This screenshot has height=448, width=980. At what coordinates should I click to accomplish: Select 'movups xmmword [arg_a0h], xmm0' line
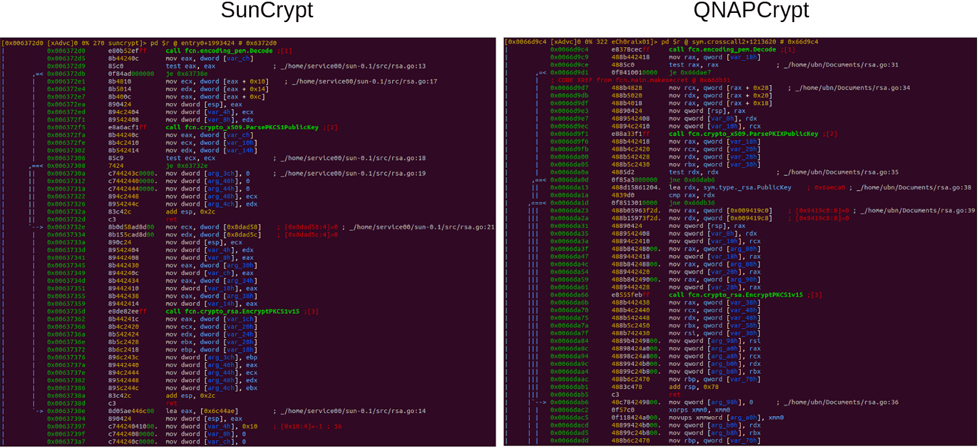point(726,417)
